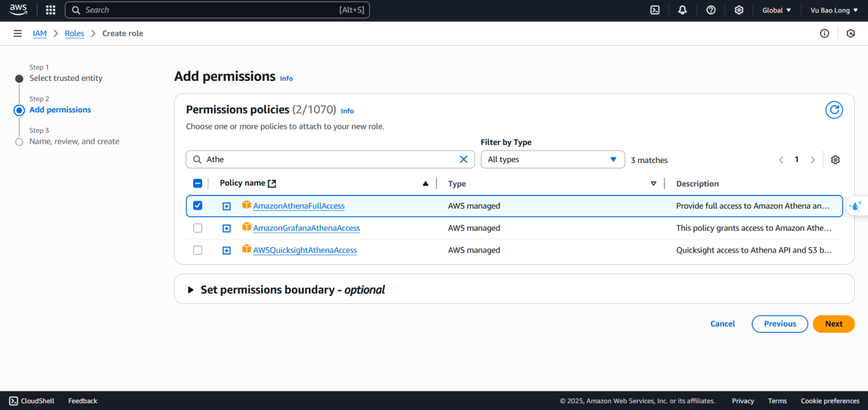Expand the AmazonGrafanaAthenaAccess policy details
Screen dimensions: 868x410
click(227, 229)
